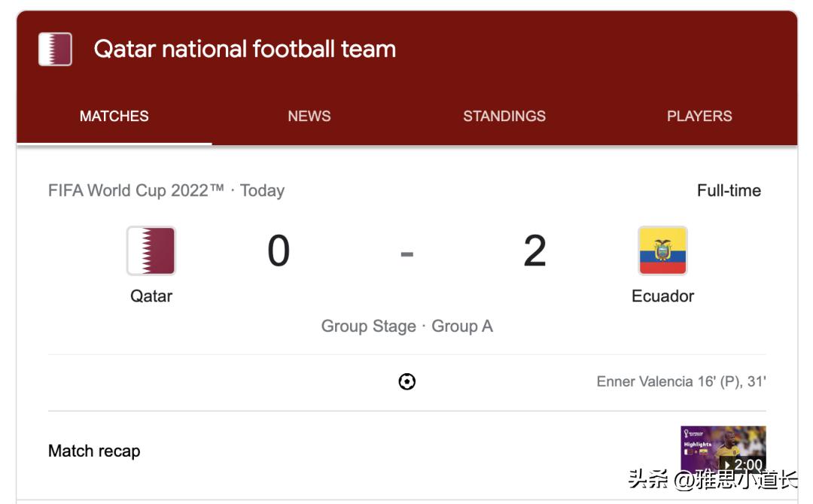Open the MATCHES tab
813x504 pixels.
(x=114, y=116)
